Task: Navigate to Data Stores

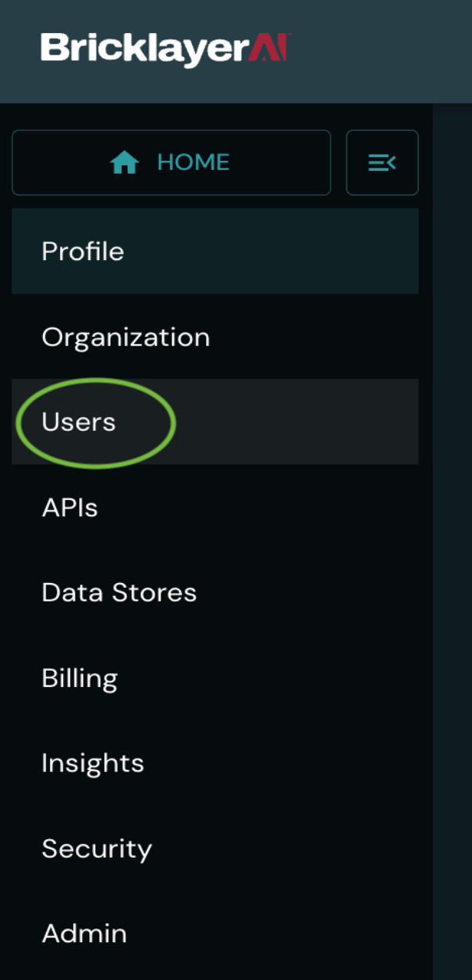Action: [119, 592]
